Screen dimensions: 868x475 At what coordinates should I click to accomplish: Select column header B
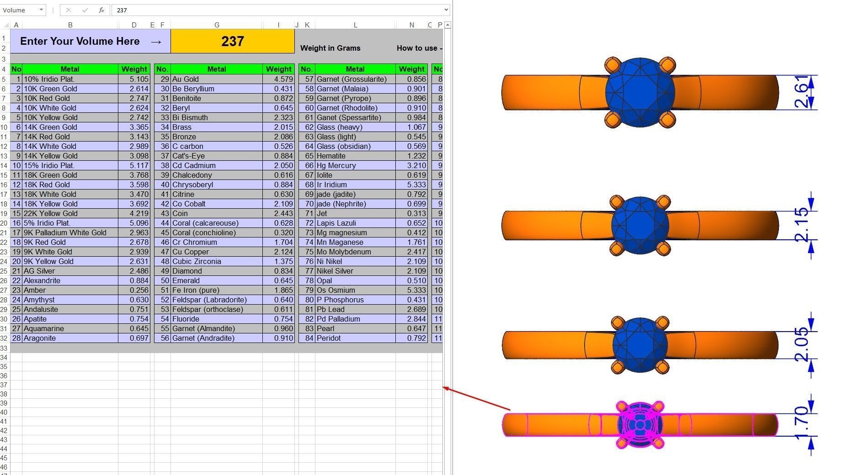(70, 25)
